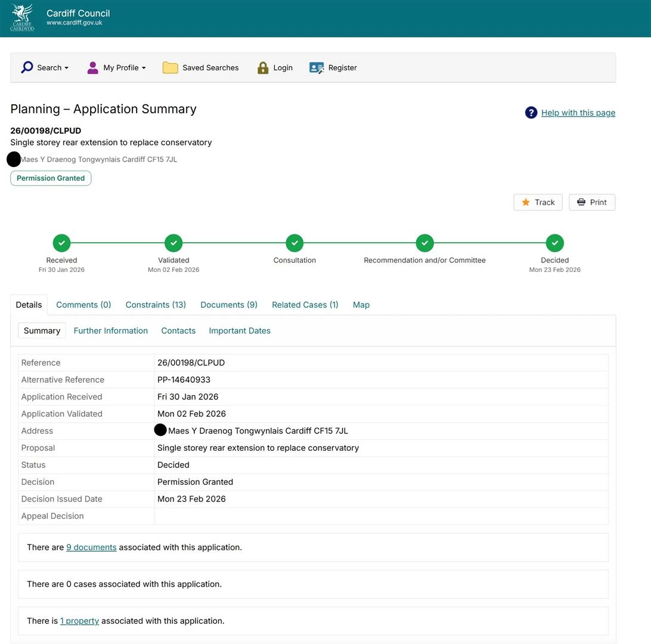Click the Register card icon

pos(317,67)
